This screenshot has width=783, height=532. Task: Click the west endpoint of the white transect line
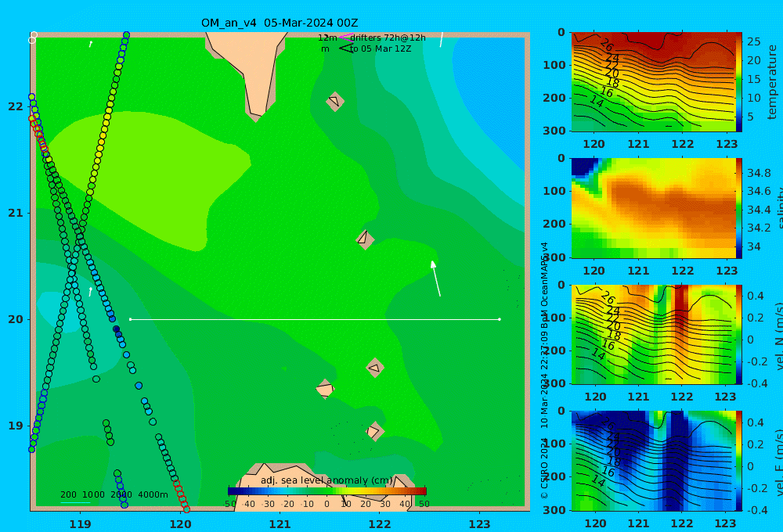130,319
